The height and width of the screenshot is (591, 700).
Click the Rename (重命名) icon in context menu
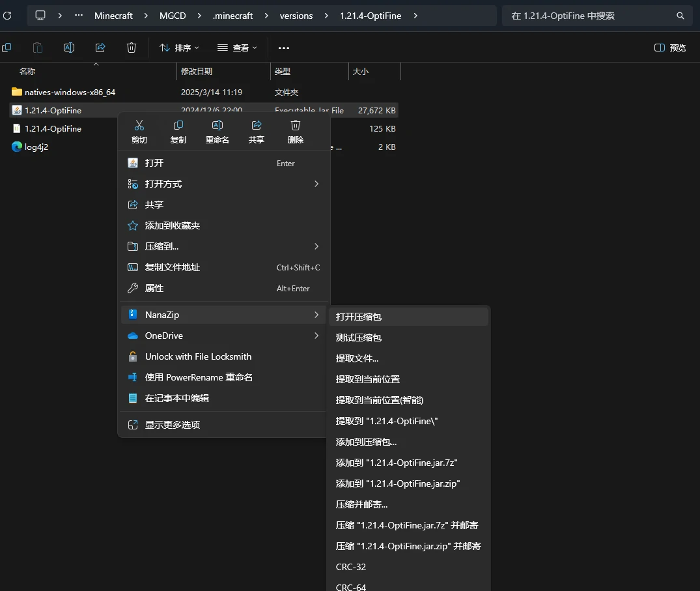pos(217,126)
